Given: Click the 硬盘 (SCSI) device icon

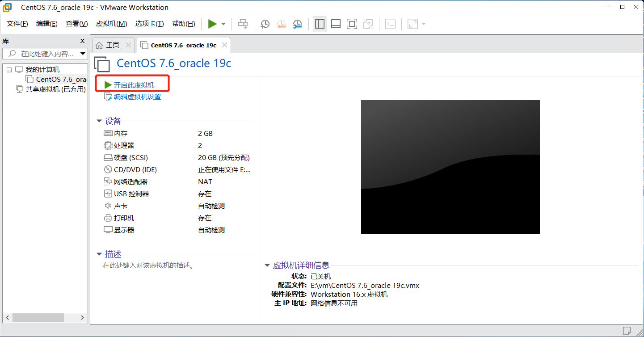Looking at the screenshot, I should pyautogui.click(x=108, y=157).
